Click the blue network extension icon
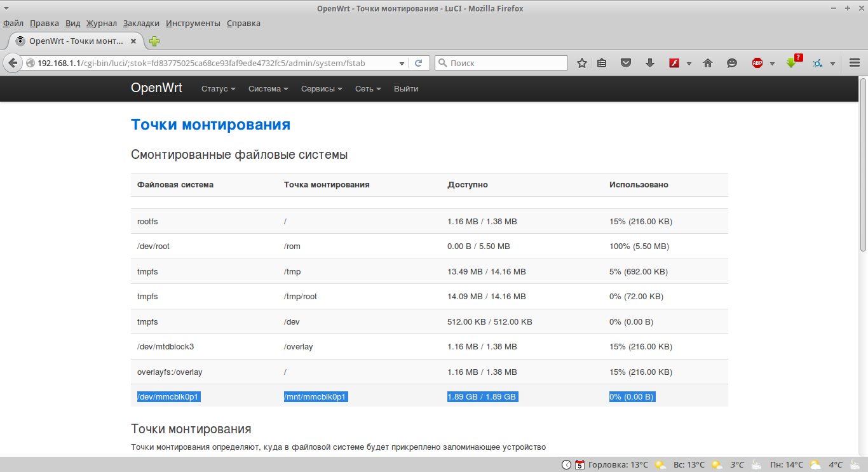 click(817, 63)
